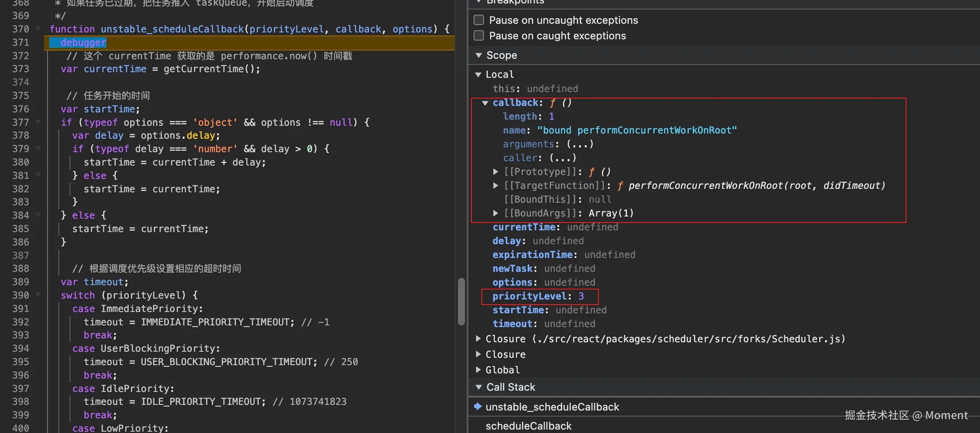Collapse the Scope section
This screenshot has width=980, height=433.
[479, 55]
